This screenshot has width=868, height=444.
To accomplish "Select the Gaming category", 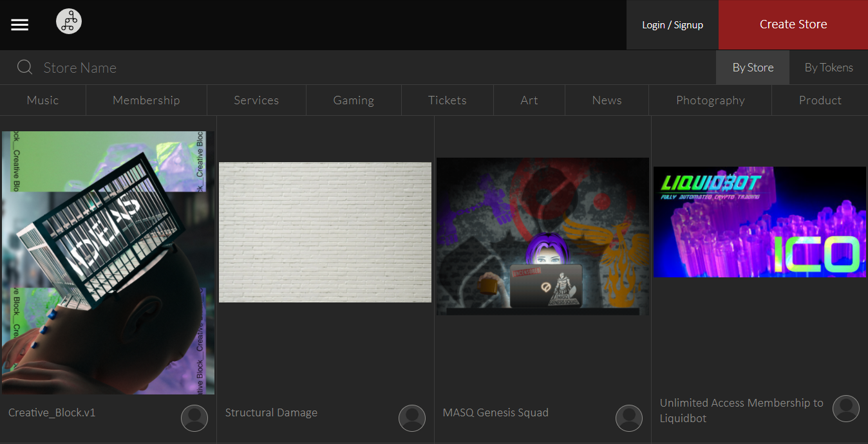I will point(354,100).
